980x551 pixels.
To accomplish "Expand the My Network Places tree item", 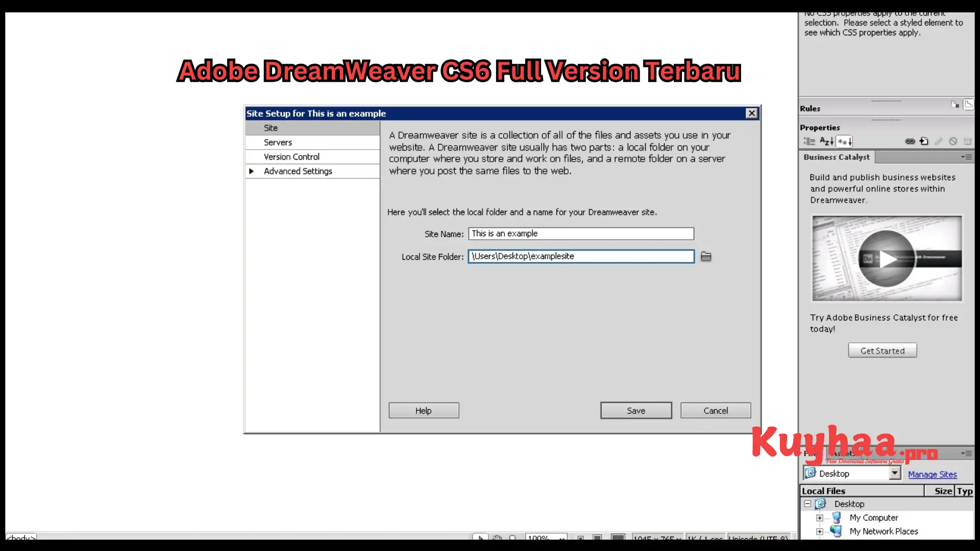I will tap(820, 531).
